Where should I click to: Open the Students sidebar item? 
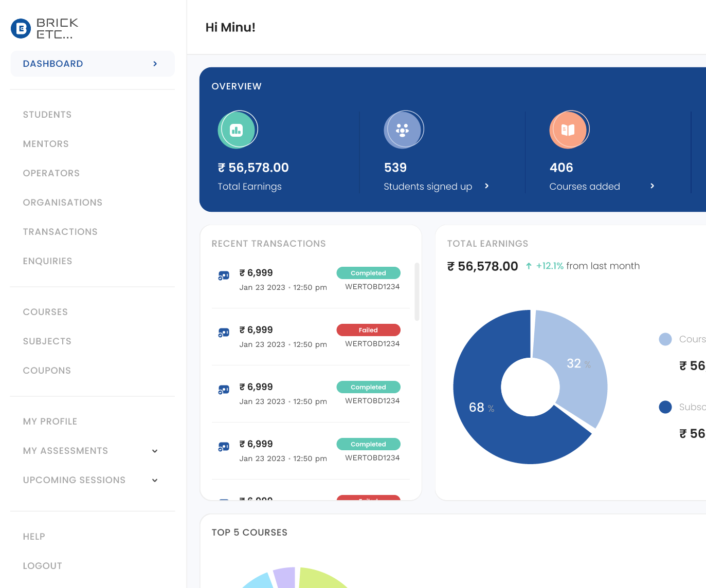click(x=47, y=115)
